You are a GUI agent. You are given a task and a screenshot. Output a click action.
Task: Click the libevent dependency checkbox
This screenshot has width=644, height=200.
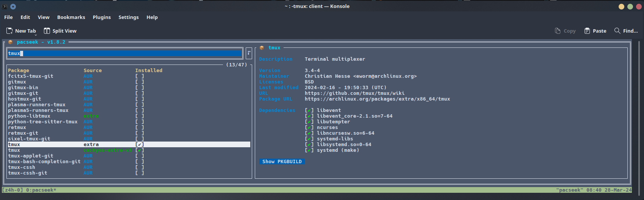pyautogui.click(x=309, y=110)
